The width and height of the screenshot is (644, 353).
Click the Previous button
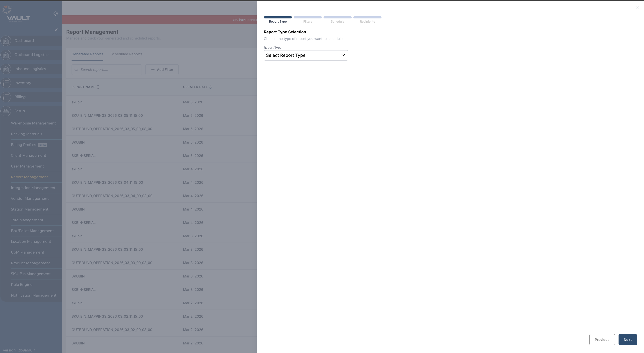click(x=602, y=340)
